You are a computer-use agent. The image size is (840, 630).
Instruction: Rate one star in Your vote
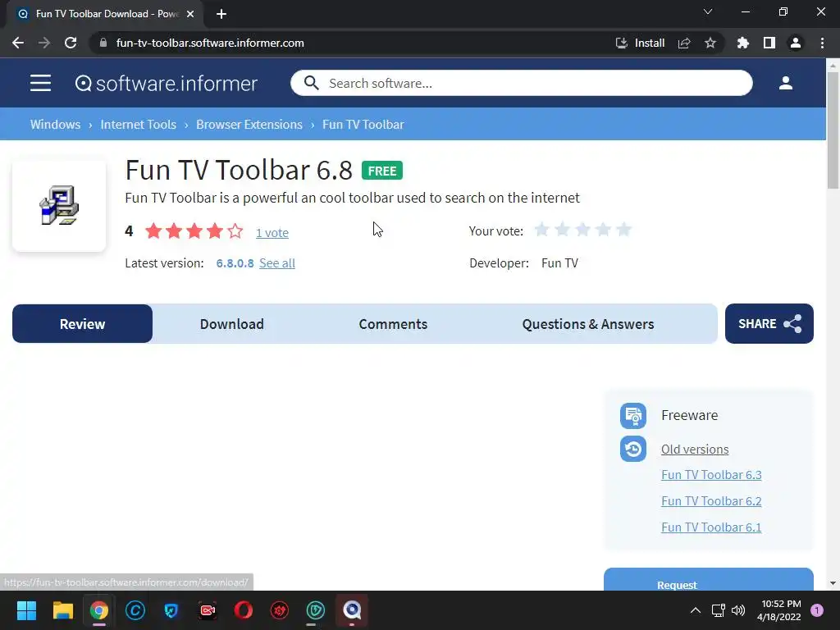click(541, 230)
